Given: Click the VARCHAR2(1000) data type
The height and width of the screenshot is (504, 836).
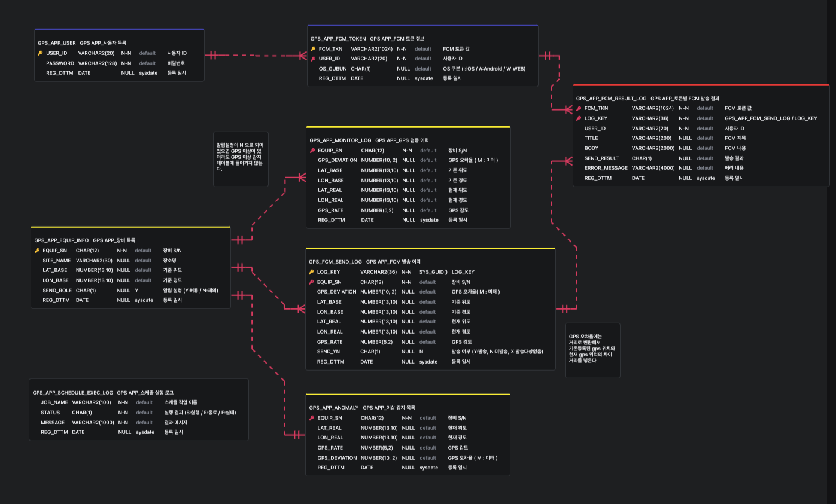Looking at the screenshot, I should click(x=93, y=423).
